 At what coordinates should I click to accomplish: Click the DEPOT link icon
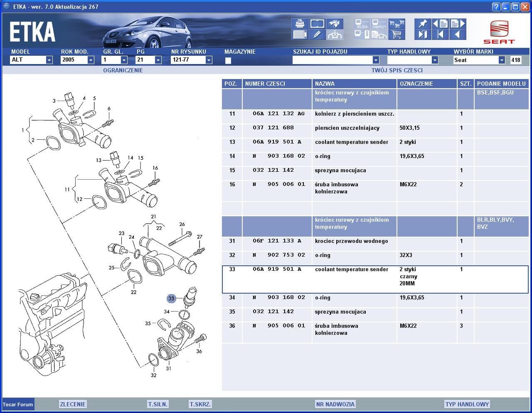[379, 24]
